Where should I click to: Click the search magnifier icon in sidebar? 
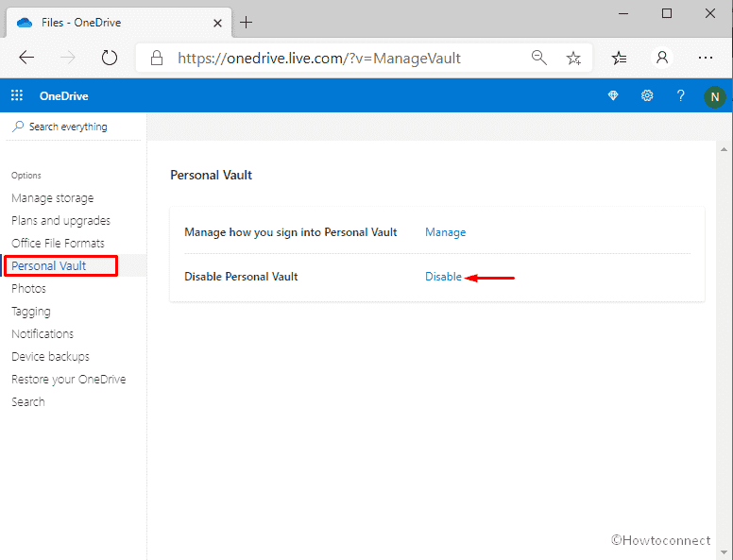point(18,127)
